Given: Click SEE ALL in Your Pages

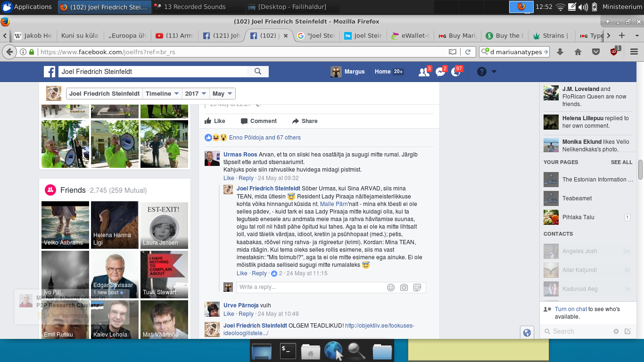Looking at the screenshot, I should [621, 162].
